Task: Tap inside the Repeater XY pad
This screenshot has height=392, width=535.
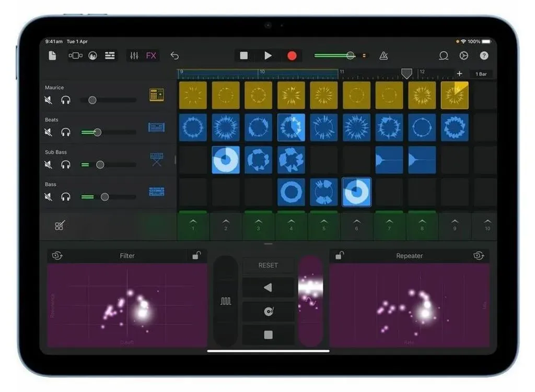Action: point(410,305)
